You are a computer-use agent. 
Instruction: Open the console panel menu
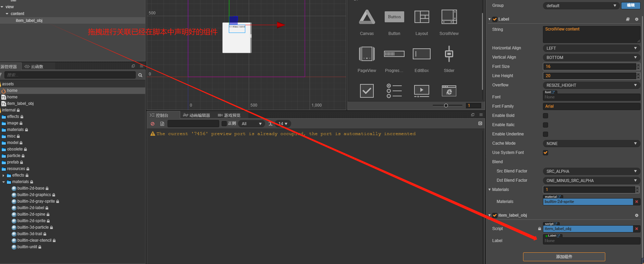pyautogui.click(x=481, y=115)
